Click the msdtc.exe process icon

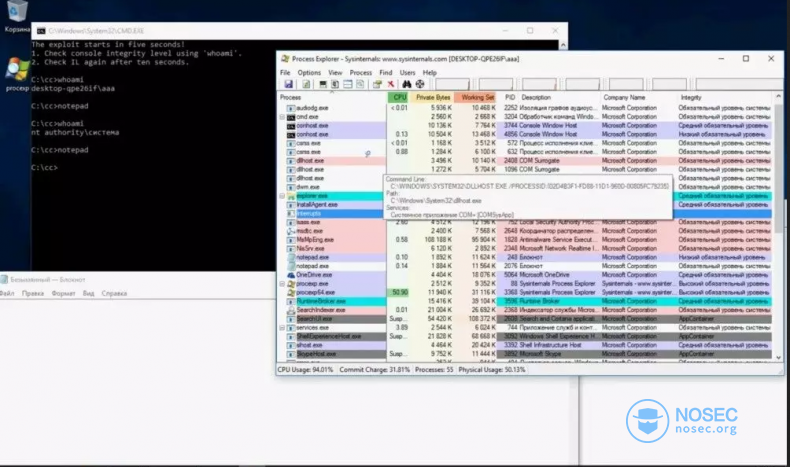click(x=291, y=231)
